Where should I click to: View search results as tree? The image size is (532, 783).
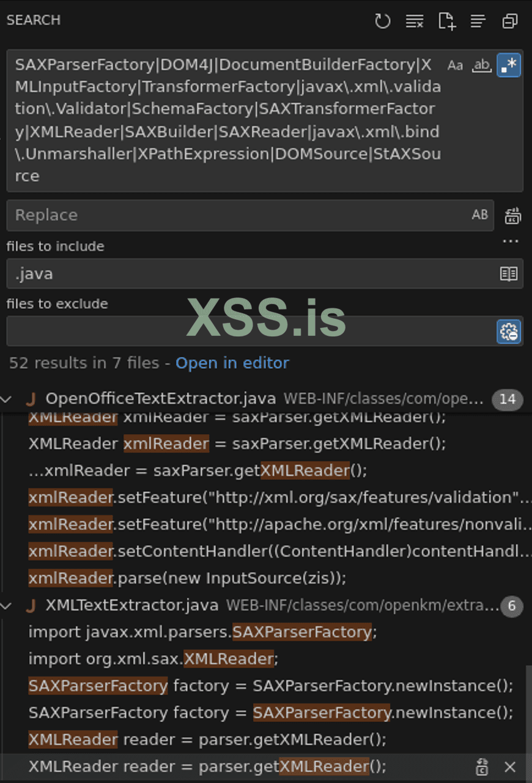pyautogui.click(x=478, y=21)
